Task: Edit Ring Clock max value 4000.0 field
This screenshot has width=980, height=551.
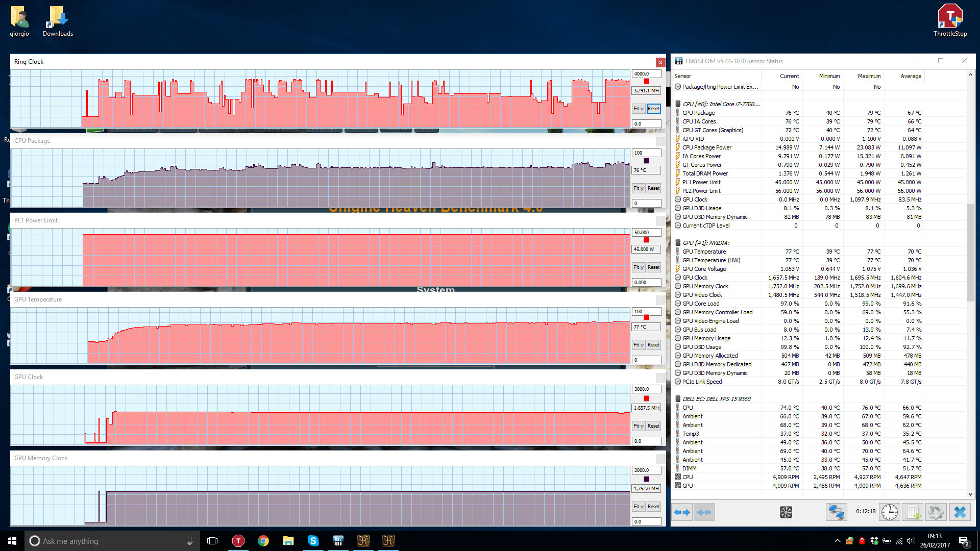Action: tap(646, 73)
